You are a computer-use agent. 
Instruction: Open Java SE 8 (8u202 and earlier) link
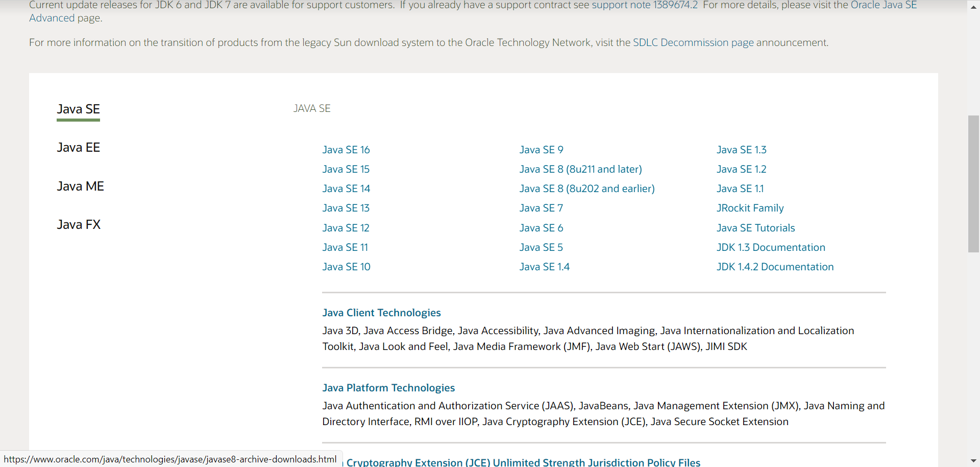[x=587, y=189]
